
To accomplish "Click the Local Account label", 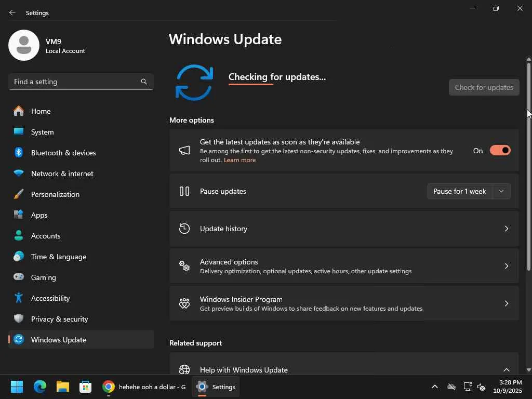I will [x=65, y=51].
